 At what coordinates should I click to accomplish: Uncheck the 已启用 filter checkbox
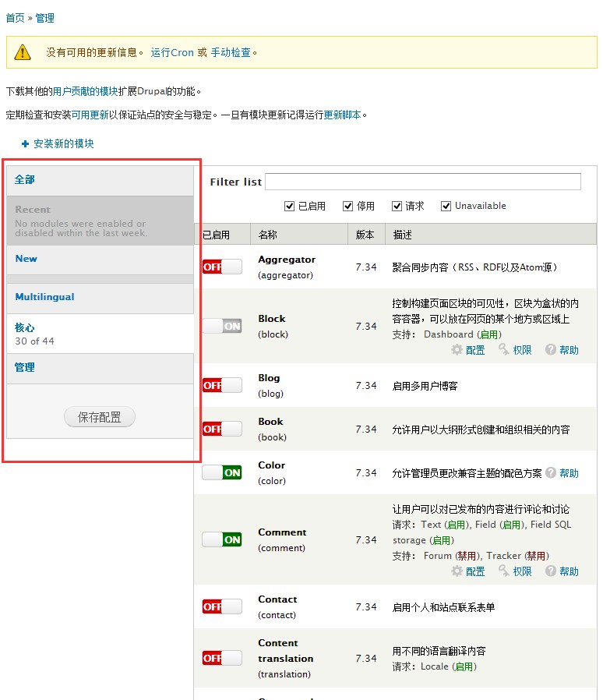(289, 206)
